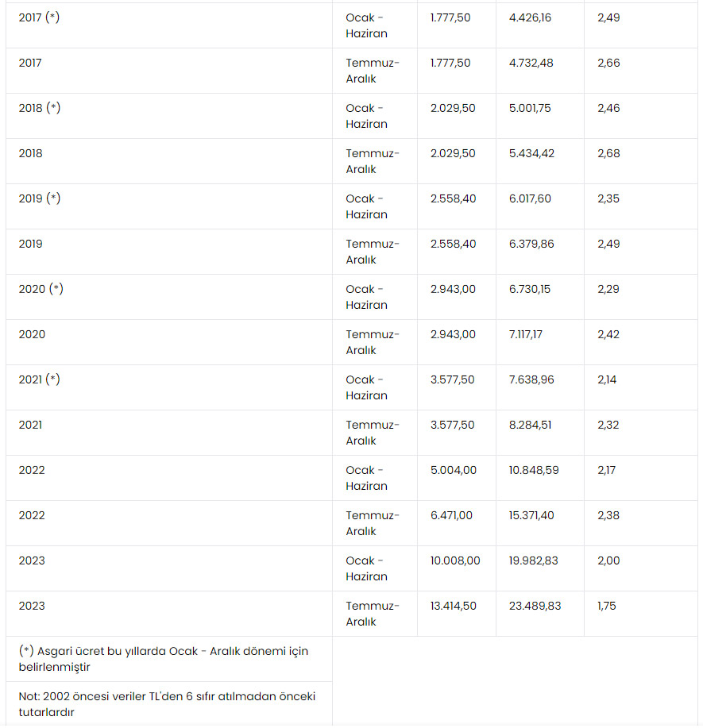Click the asterisk footnote about Ocak - Aralık
This screenshot has width=703, height=728.
pyautogui.click(x=163, y=659)
